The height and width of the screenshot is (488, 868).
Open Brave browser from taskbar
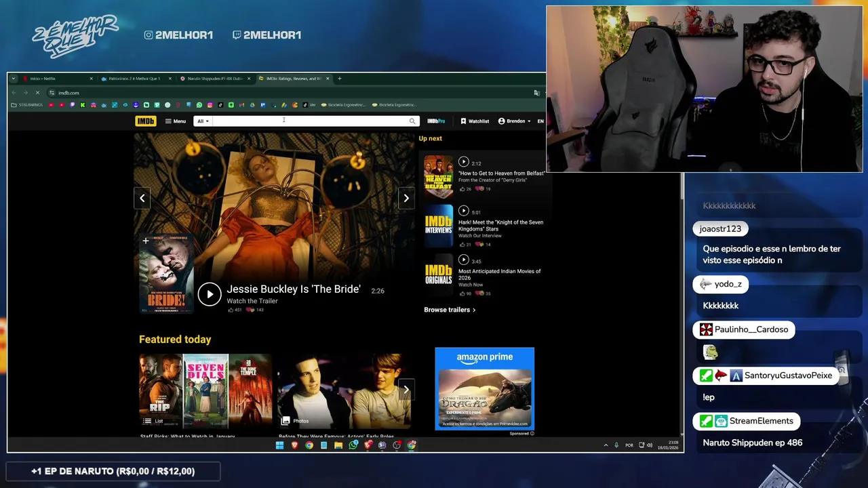pos(294,445)
